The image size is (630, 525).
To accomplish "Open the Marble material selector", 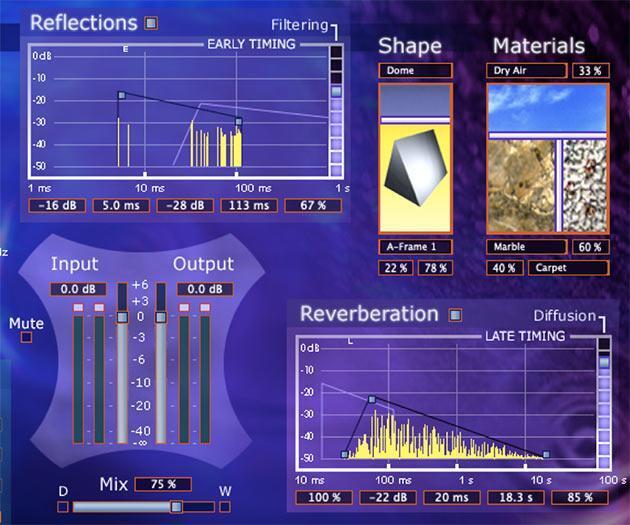I will click(x=527, y=247).
